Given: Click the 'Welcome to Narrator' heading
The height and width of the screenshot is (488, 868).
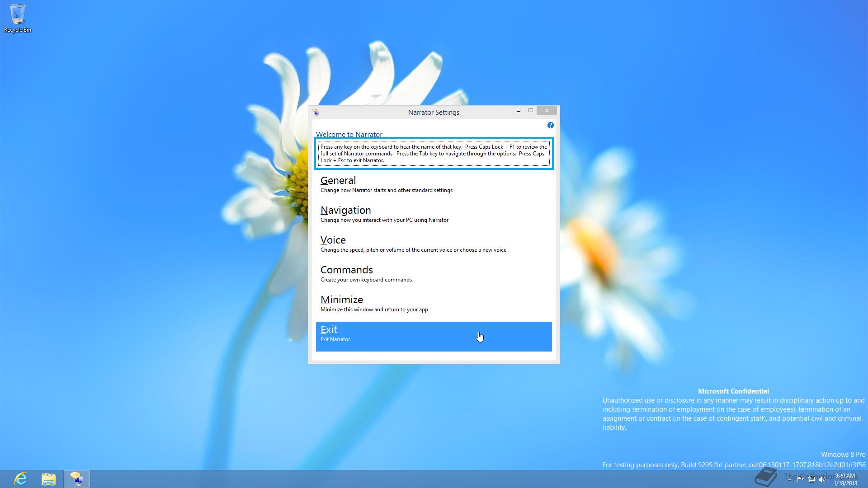Looking at the screenshot, I should [349, 134].
